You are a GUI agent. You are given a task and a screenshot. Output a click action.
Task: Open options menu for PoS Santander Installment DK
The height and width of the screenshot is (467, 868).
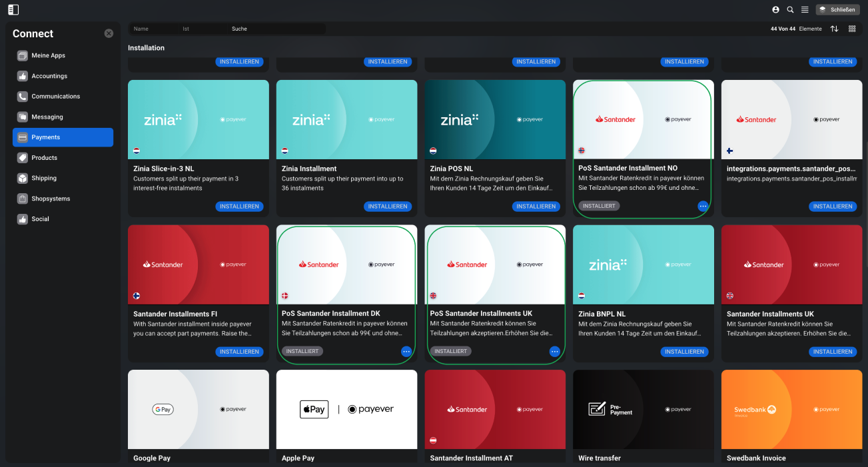[x=406, y=352]
